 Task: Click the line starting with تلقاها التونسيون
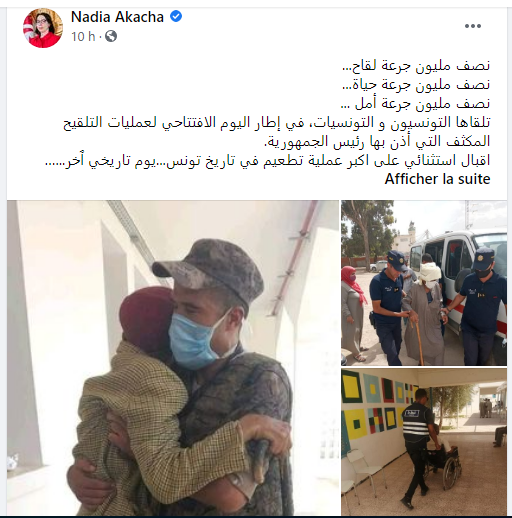[277, 123]
